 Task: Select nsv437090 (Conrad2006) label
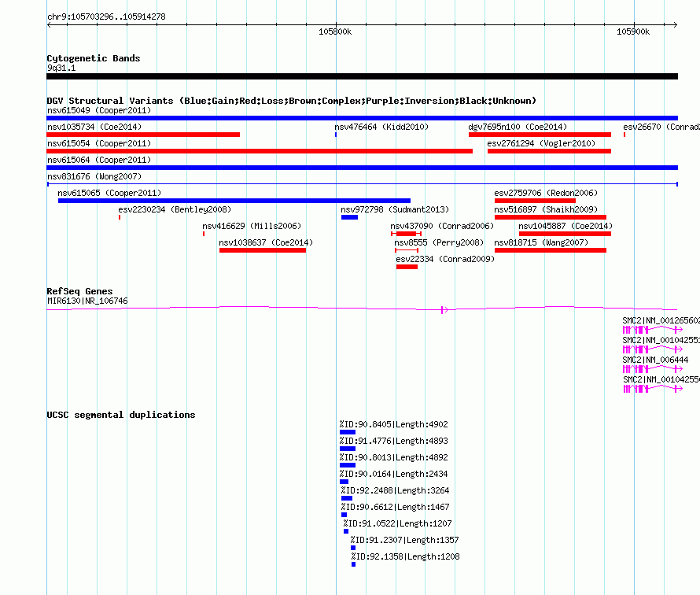click(442, 226)
